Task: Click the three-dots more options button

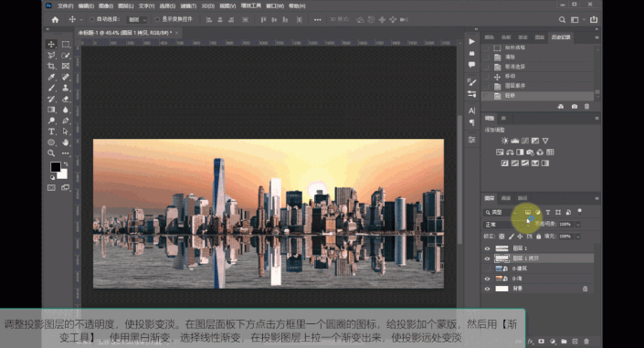Action: point(318,19)
